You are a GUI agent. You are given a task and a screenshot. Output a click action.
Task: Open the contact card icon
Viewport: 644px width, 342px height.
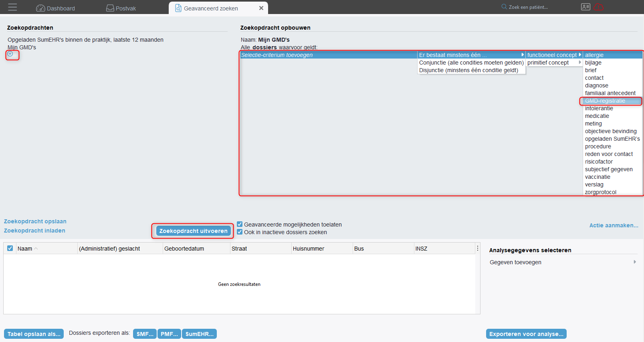coord(585,7)
